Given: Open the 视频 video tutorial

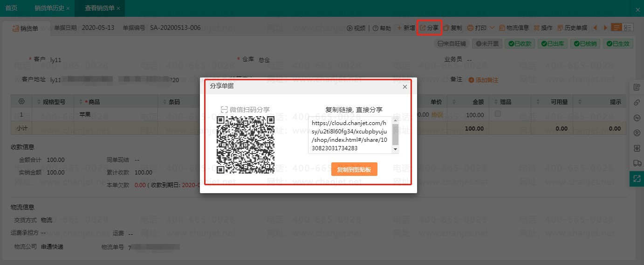Looking at the screenshot, I should pos(356,28).
